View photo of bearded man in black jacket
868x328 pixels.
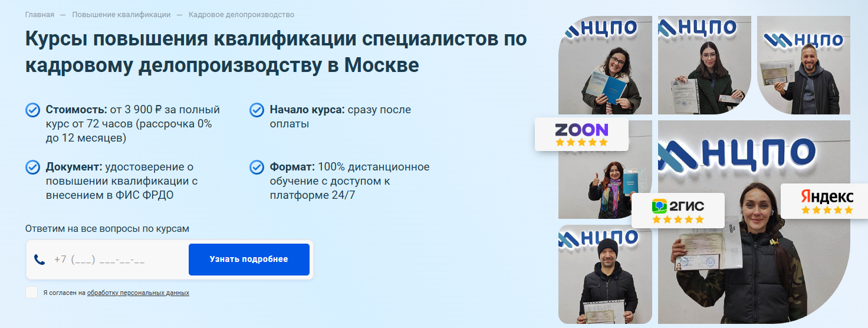tap(804, 65)
